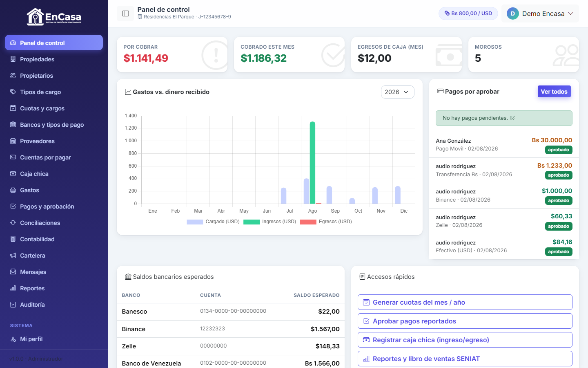Open Reportes y libro de ventas SENIAT
The width and height of the screenshot is (588, 368).
465,359
